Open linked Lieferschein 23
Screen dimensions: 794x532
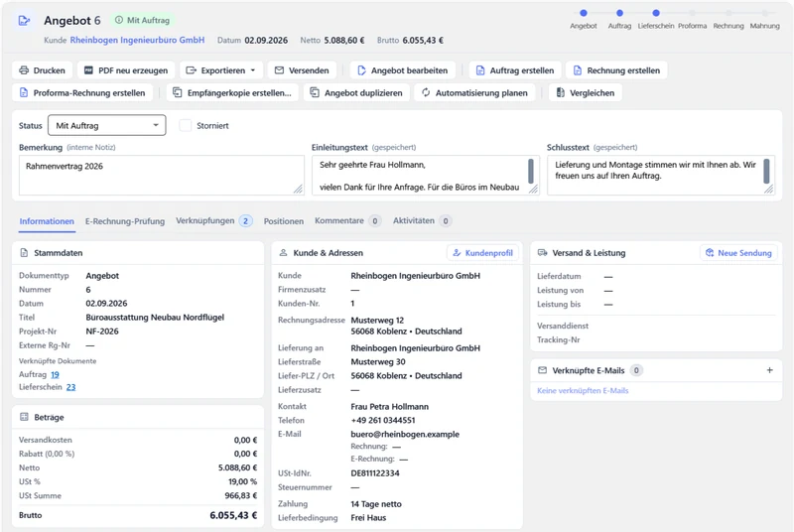point(70,387)
